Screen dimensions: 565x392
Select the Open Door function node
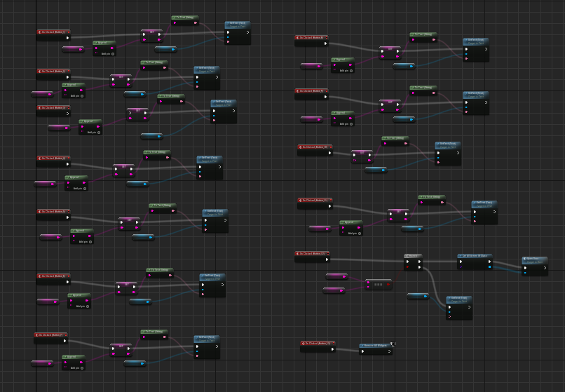(x=535, y=266)
